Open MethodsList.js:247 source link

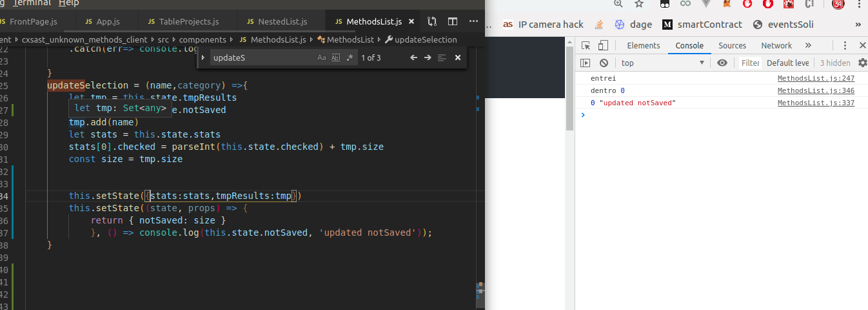tap(816, 78)
